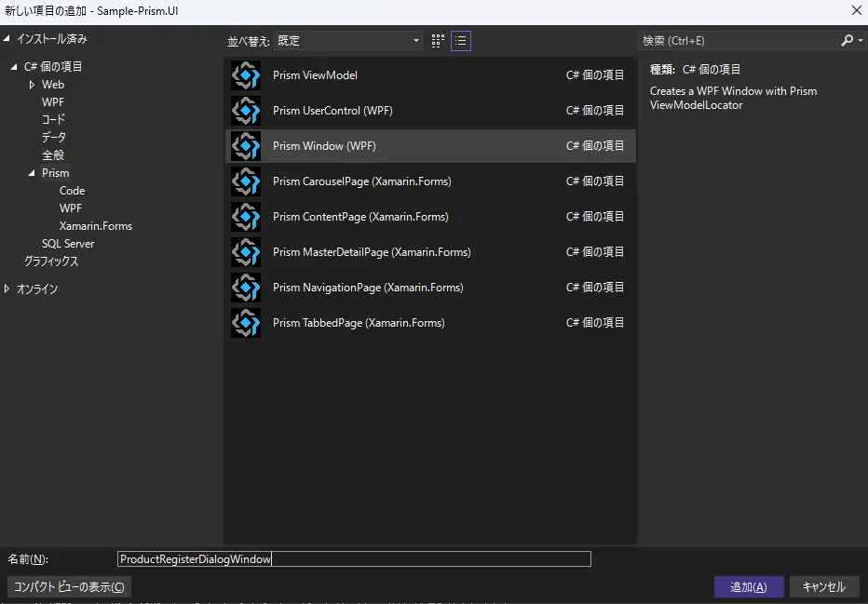Open the search options dropdown arrow
Image resolution: width=868 pixels, height=604 pixels.
pyautogui.click(x=860, y=40)
